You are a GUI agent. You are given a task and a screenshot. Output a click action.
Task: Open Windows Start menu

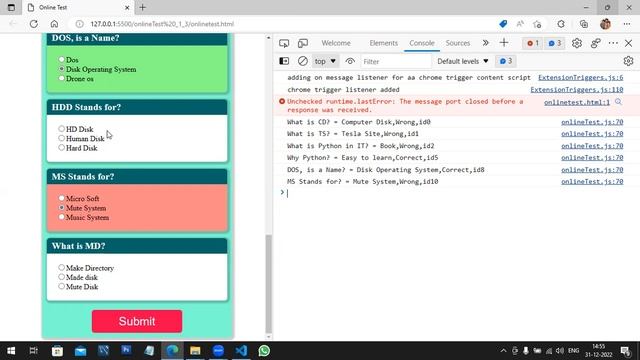(x=11, y=351)
